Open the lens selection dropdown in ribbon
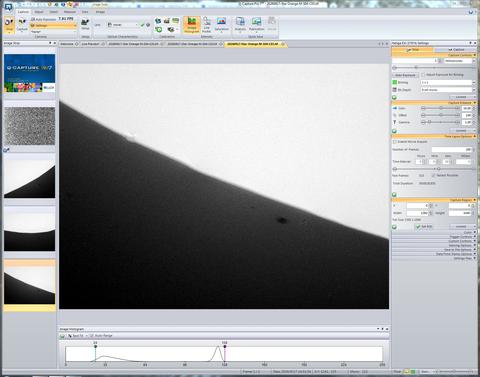This screenshot has width=480, height=377. tap(123, 25)
